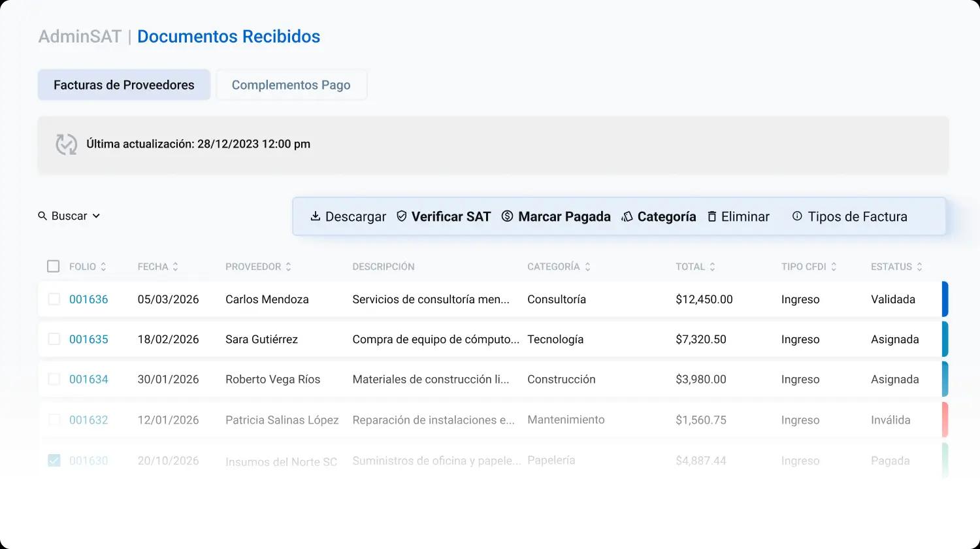Sort by the CATEGORÍA column arrows

(x=587, y=267)
